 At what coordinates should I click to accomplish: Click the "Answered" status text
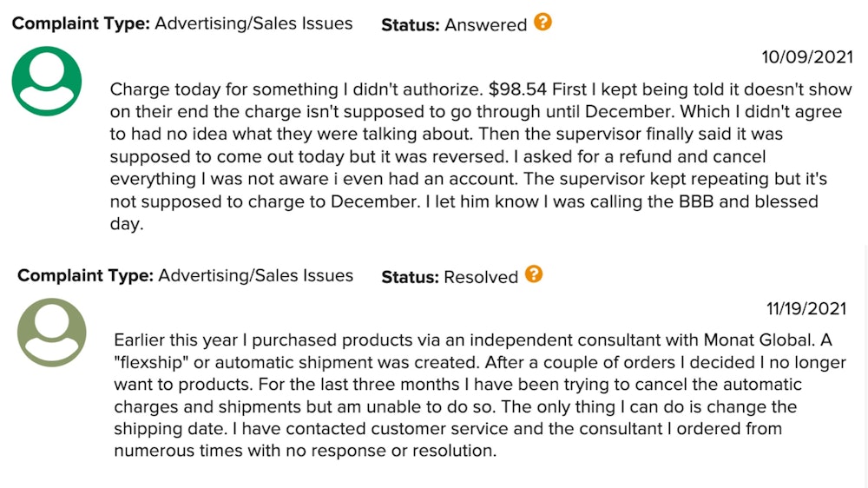[485, 25]
